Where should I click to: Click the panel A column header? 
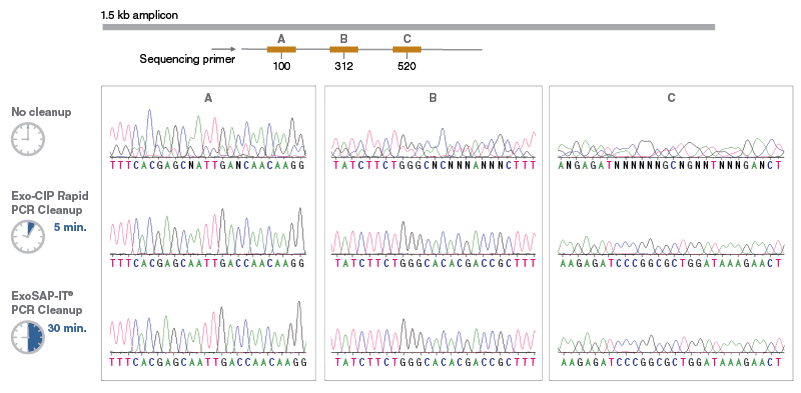point(208,99)
